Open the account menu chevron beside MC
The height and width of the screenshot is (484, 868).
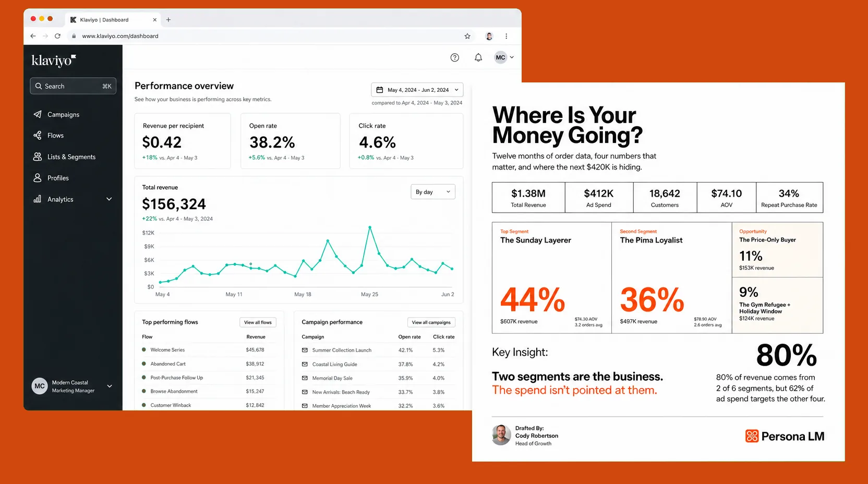[512, 57]
